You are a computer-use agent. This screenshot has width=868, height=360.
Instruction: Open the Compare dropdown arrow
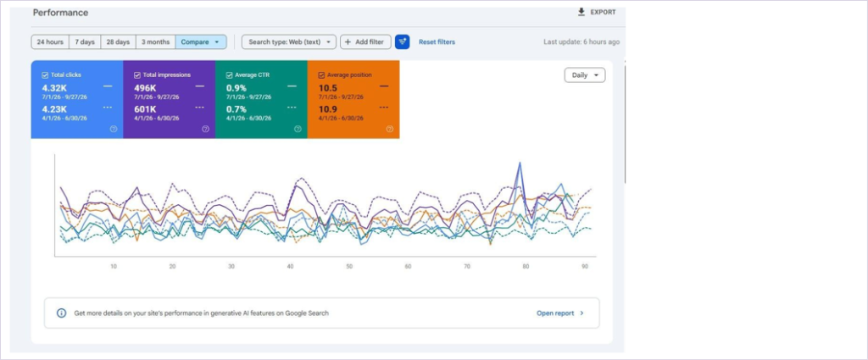(x=217, y=42)
